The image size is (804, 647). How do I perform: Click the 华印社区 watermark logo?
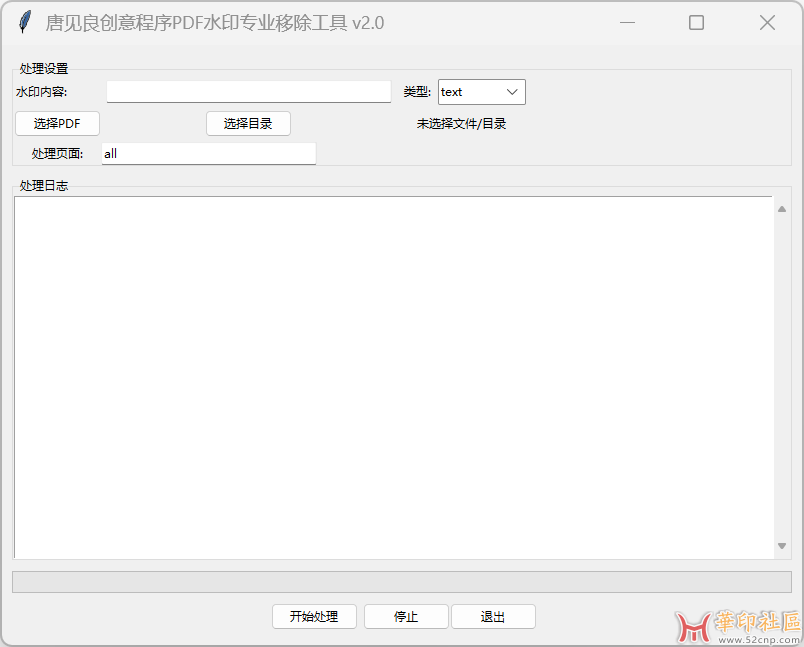tap(740, 625)
